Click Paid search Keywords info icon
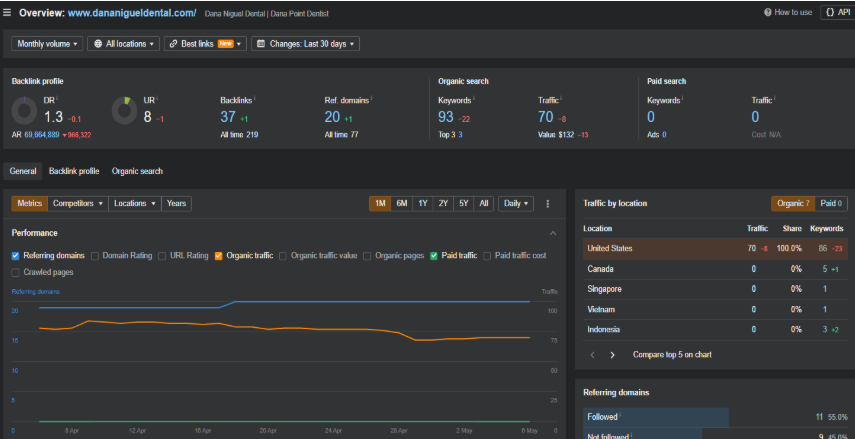The image size is (855, 439). [682, 99]
